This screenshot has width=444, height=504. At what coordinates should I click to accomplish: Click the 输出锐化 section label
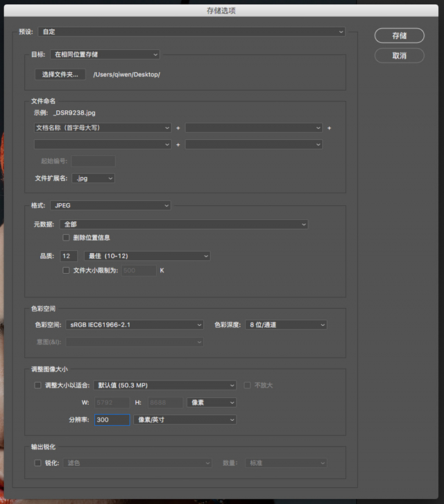[43, 446]
